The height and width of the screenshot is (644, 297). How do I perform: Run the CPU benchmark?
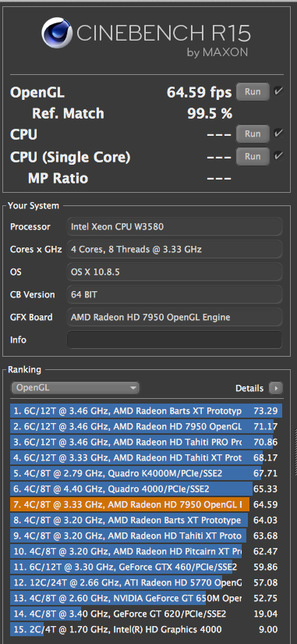pyautogui.click(x=253, y=133)
